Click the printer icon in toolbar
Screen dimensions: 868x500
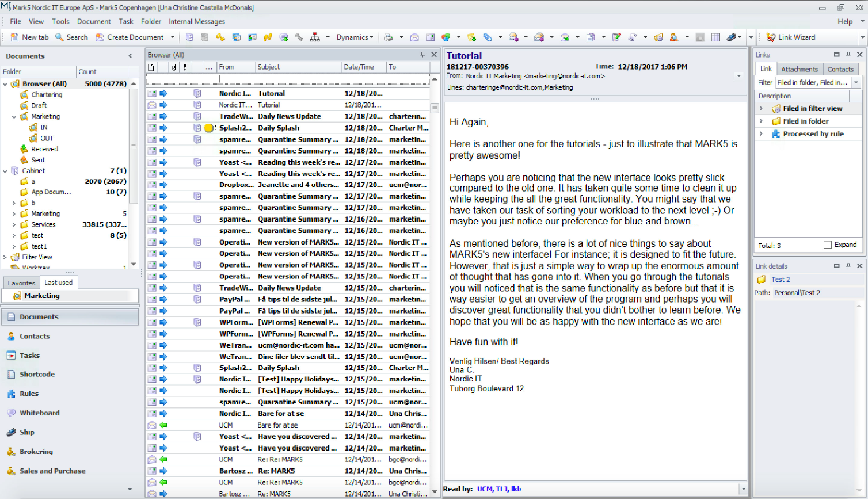coord(389,37)
